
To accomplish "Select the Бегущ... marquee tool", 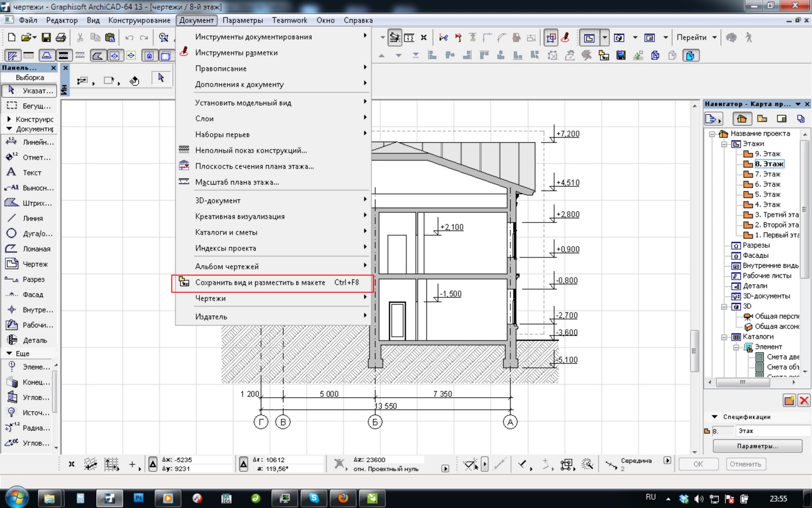I will click(30, 106).
